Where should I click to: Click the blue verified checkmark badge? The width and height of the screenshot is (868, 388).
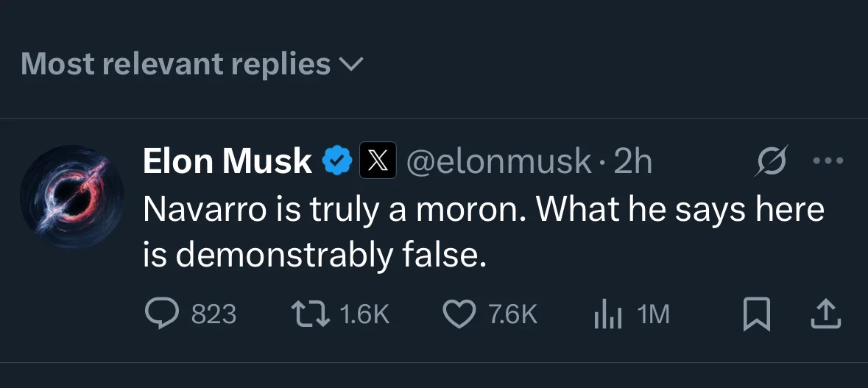click(337, 161)
